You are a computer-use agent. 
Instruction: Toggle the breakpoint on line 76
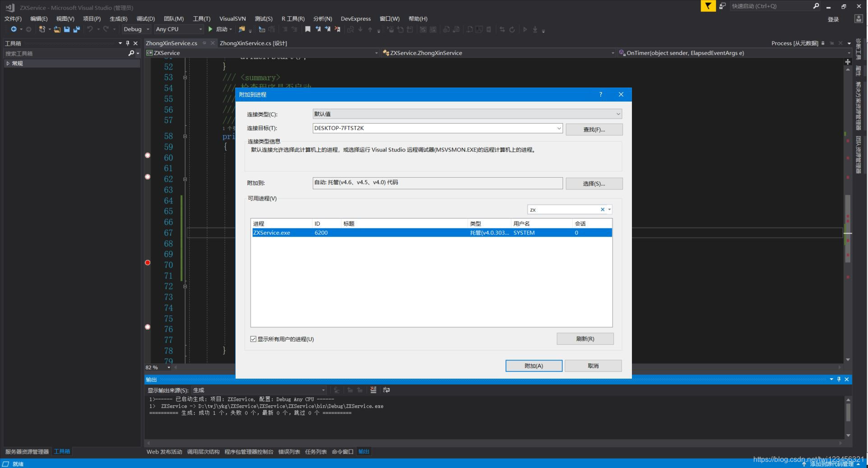[x=148, y=327]
